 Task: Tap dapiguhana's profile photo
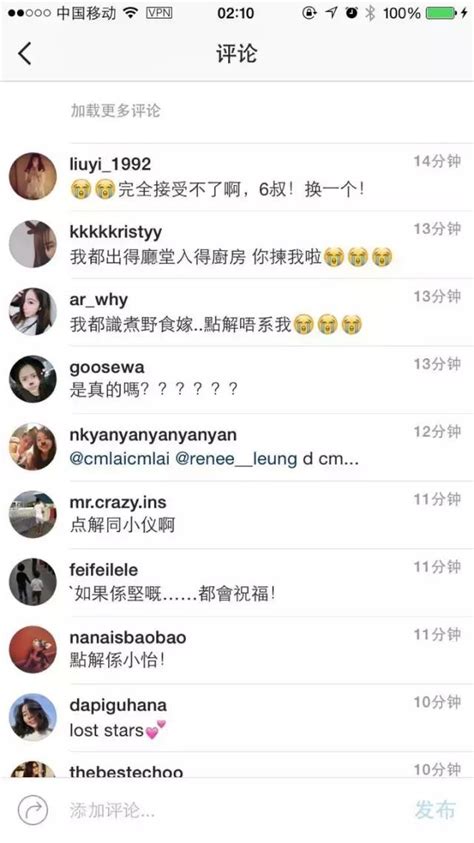(x=33, y=717)
